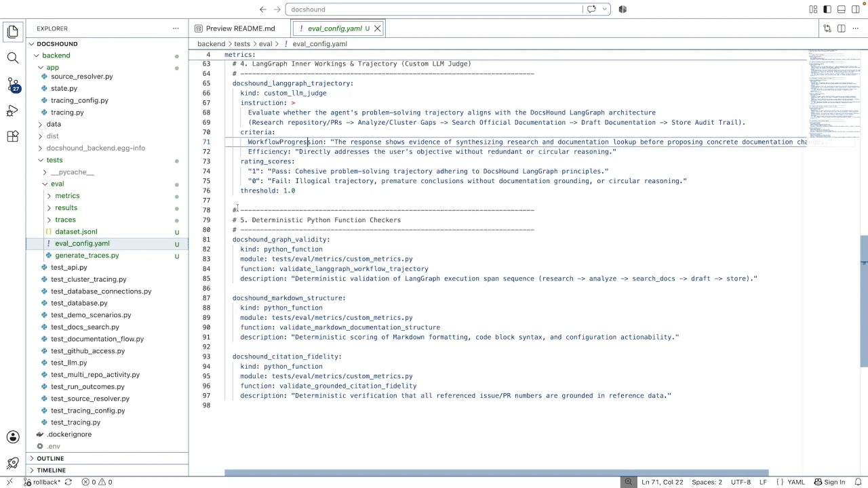868x488 pixels.
Task: Expand the traces folder
Action: [x=107, y=220]
